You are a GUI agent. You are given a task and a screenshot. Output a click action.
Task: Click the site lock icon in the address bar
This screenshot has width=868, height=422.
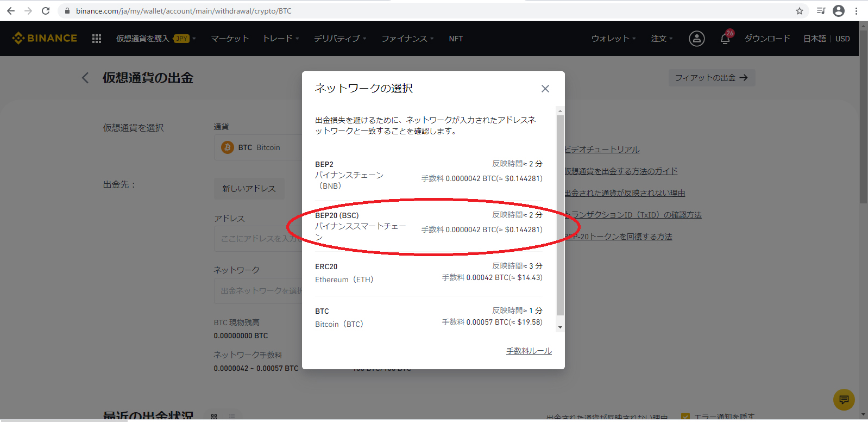tap(67, 11)
